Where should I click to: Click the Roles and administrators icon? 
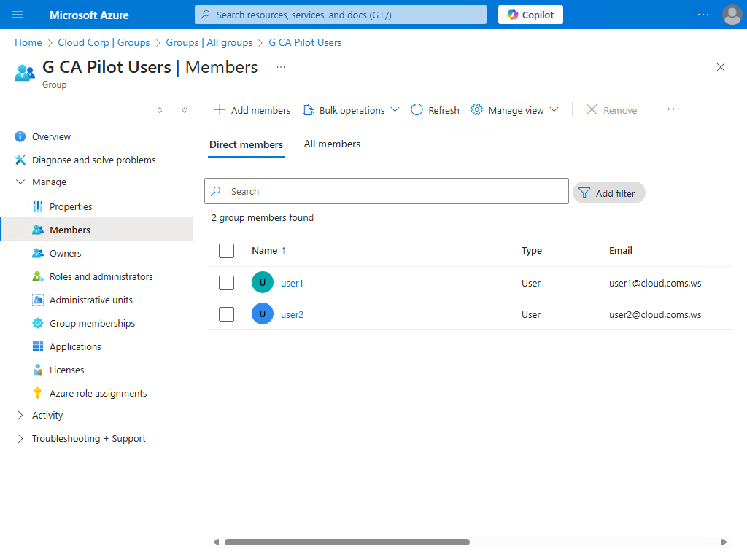38,276
